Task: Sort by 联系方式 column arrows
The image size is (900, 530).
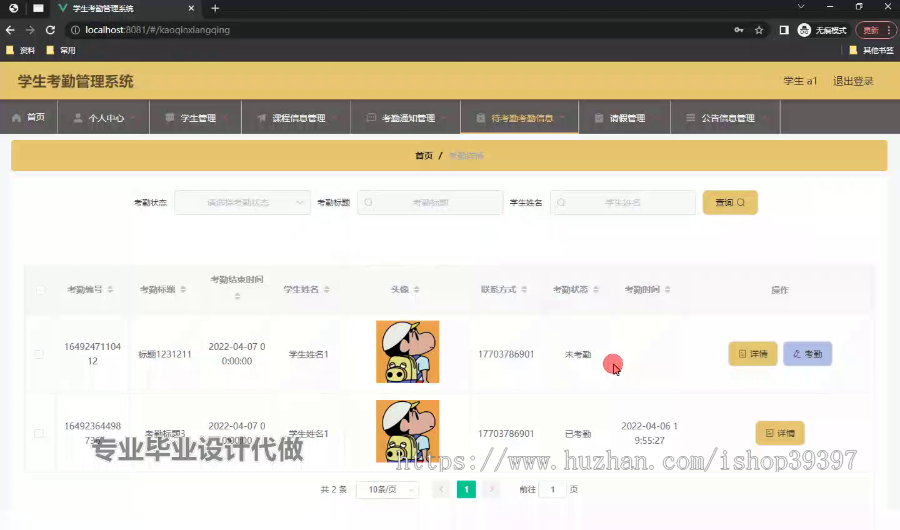Action: pos(524,289)
